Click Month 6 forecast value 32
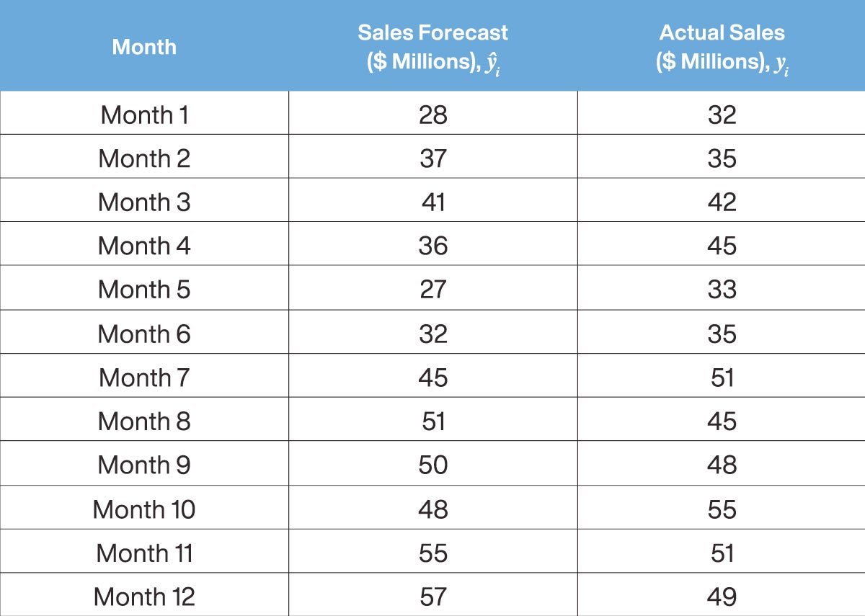Image resolution: width=865 pixels, height=616 pixels. tap(432, 334)
